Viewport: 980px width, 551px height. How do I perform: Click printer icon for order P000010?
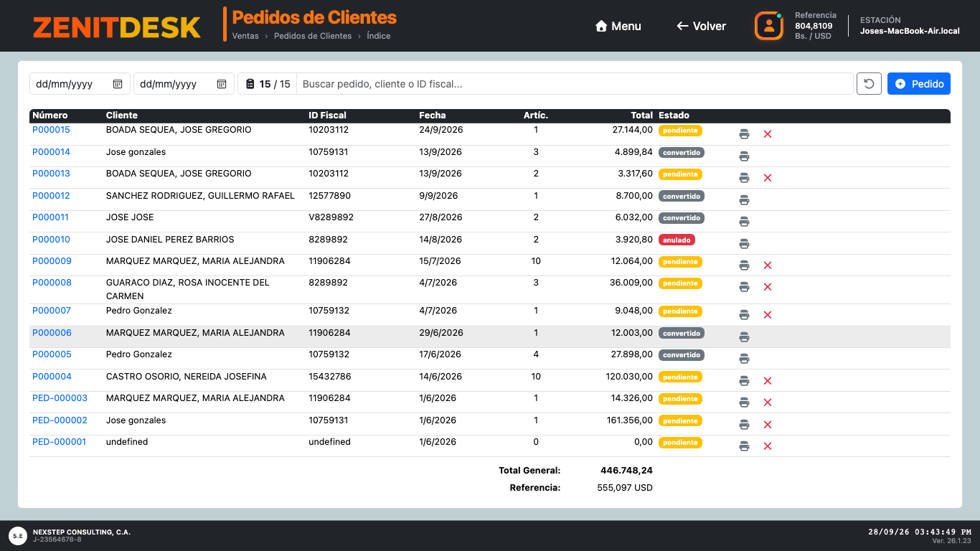[744, 243]
